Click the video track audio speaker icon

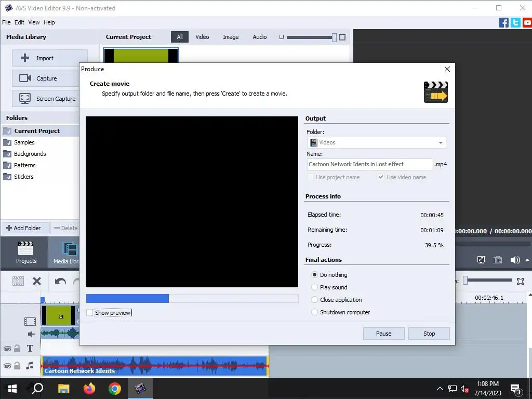point(31,334)
